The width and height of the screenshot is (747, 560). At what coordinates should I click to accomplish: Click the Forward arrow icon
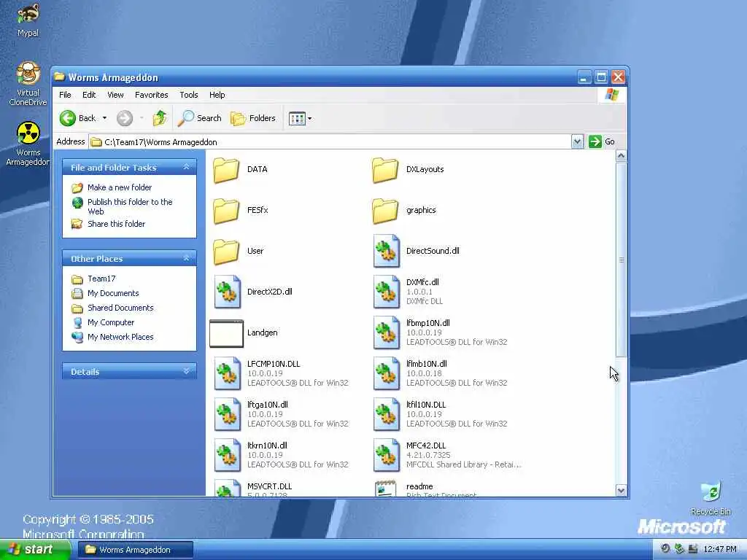coord(124,118)
